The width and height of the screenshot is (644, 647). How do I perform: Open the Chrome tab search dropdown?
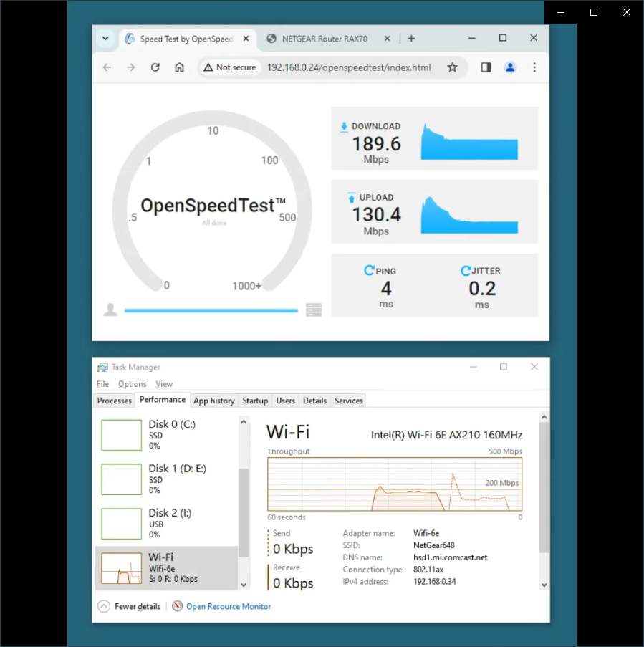tap(105, 39)
